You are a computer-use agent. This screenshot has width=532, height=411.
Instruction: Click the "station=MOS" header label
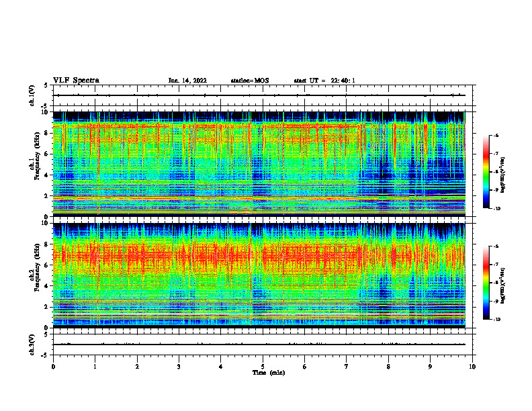[250, 81]
